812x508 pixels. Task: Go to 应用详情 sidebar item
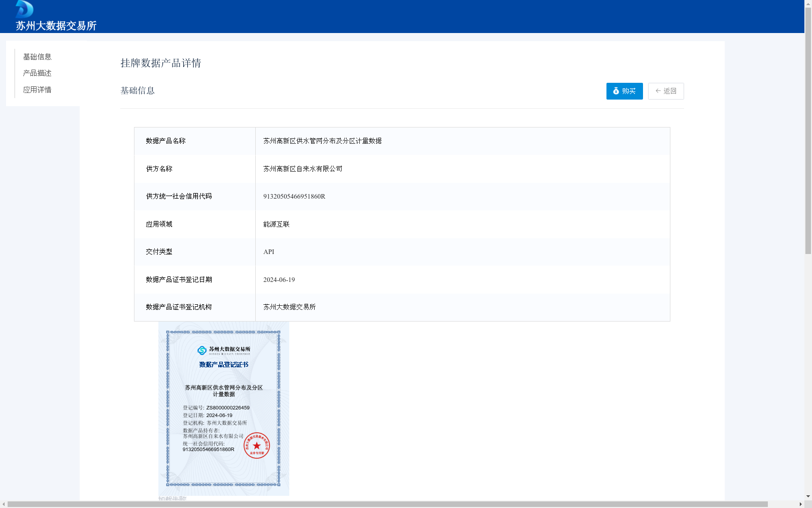(37, 90)
